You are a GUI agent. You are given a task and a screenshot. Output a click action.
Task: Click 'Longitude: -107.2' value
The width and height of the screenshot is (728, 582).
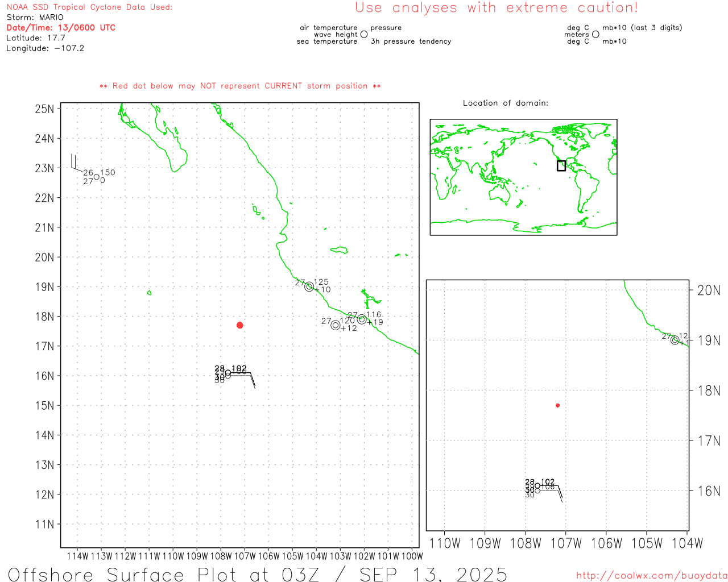pyautogui.click(x=45, y=48)
